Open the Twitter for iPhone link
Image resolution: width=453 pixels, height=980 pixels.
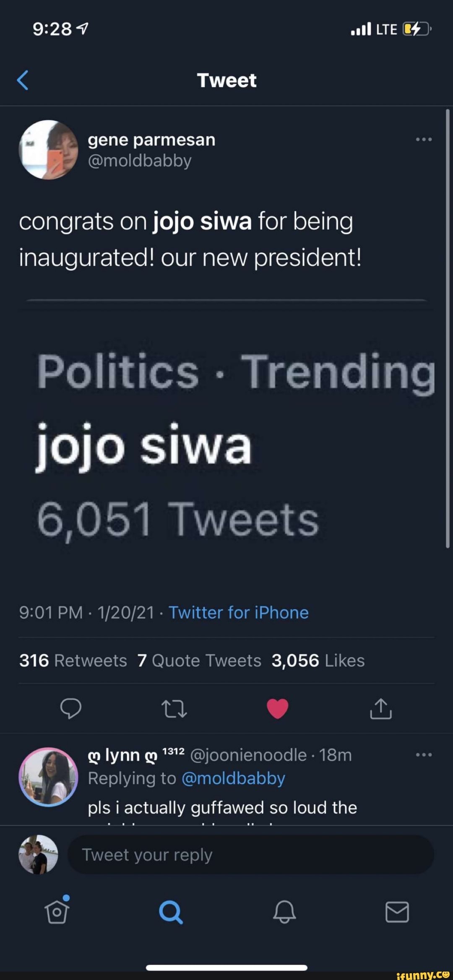click(239, 613)
